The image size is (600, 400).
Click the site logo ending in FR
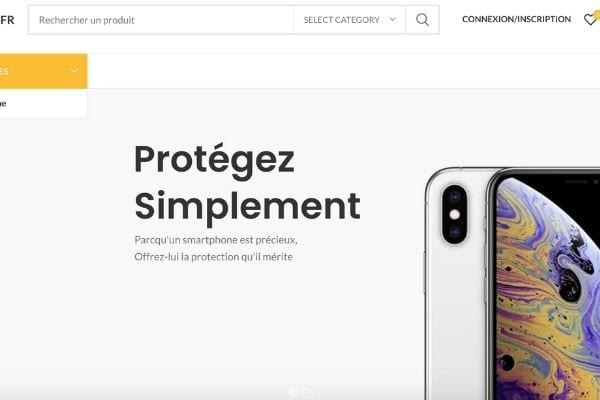(7, 20)
